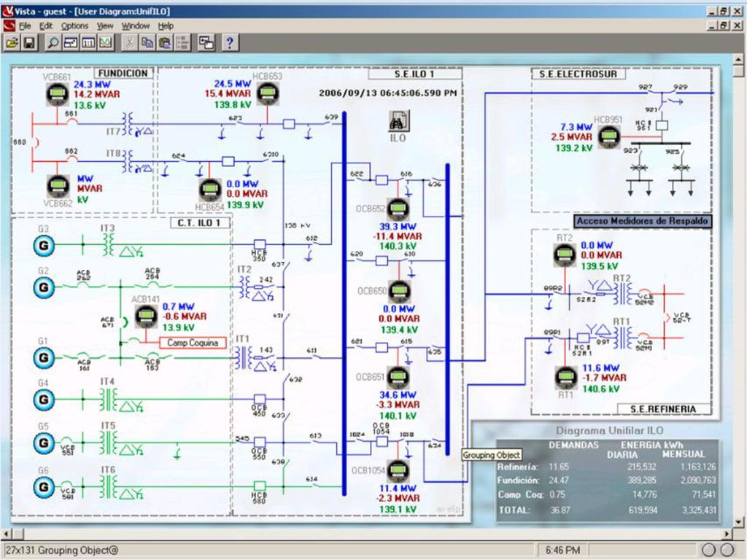Select the G2 generator symbol
The height and width of the screenshot is (560, 747).
(x=44, y=287)
